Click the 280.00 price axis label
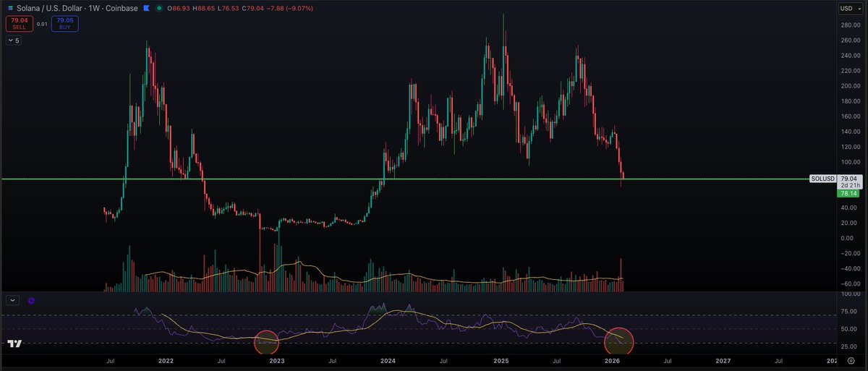 click(x=849, y=24)
